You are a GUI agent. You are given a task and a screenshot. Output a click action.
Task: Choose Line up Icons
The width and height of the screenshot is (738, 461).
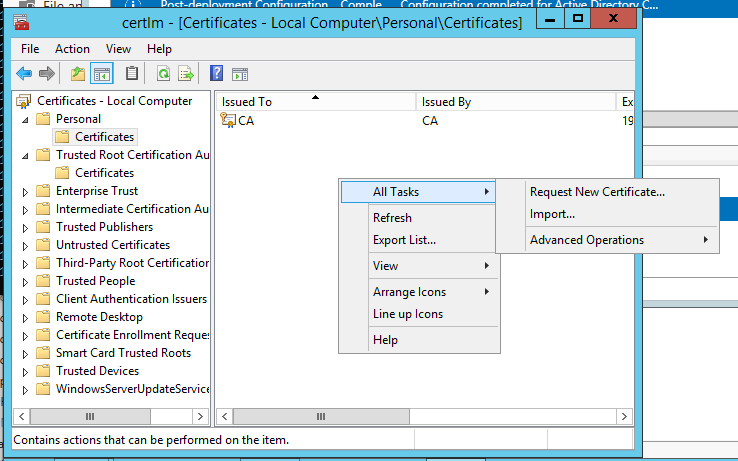[408, 314]
